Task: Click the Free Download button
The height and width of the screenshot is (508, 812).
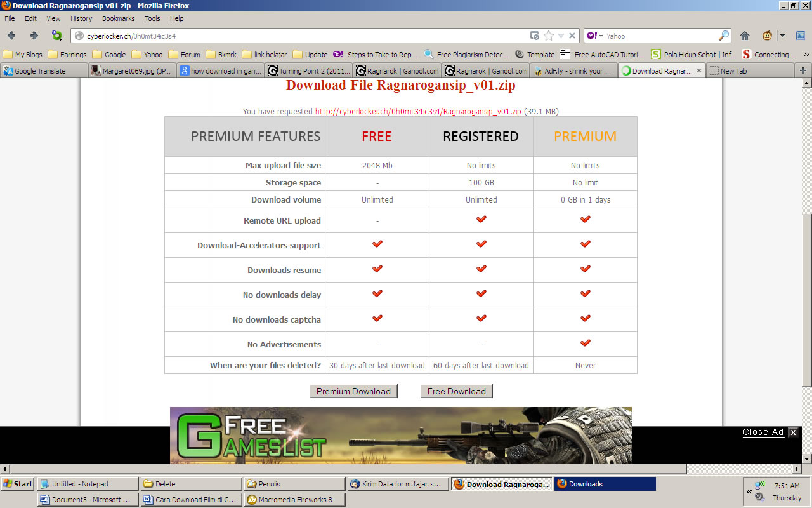Action: pos(456,391)
